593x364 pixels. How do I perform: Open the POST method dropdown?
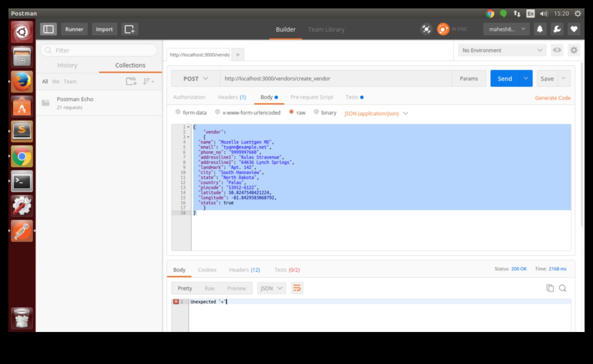196,79
